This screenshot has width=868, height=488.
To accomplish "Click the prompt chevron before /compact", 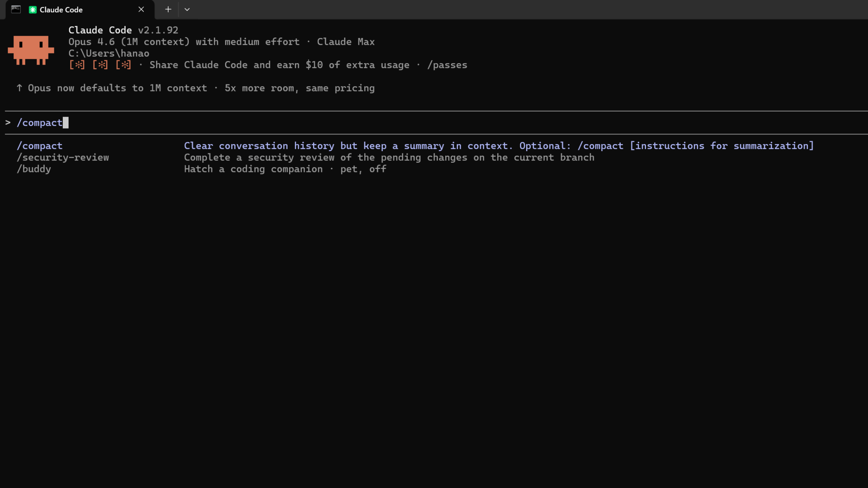I will click(x=8, y=123).
